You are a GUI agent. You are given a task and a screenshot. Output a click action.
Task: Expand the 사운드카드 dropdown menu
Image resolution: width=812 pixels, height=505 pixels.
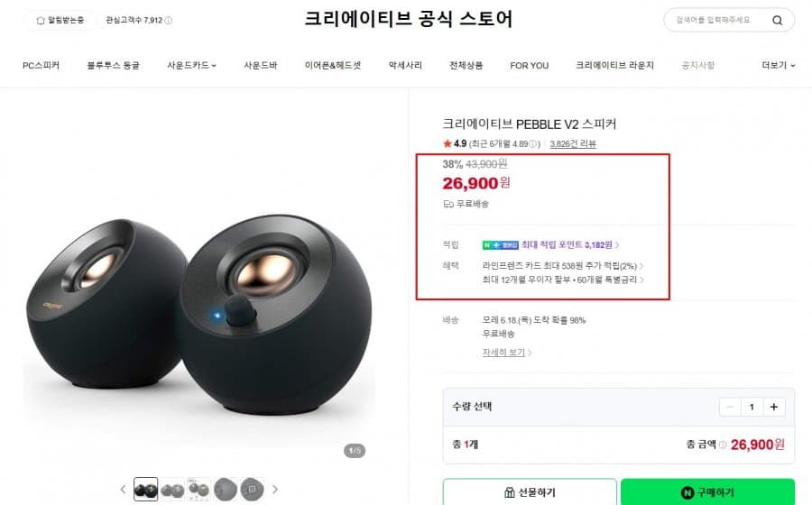coord(191,65)
